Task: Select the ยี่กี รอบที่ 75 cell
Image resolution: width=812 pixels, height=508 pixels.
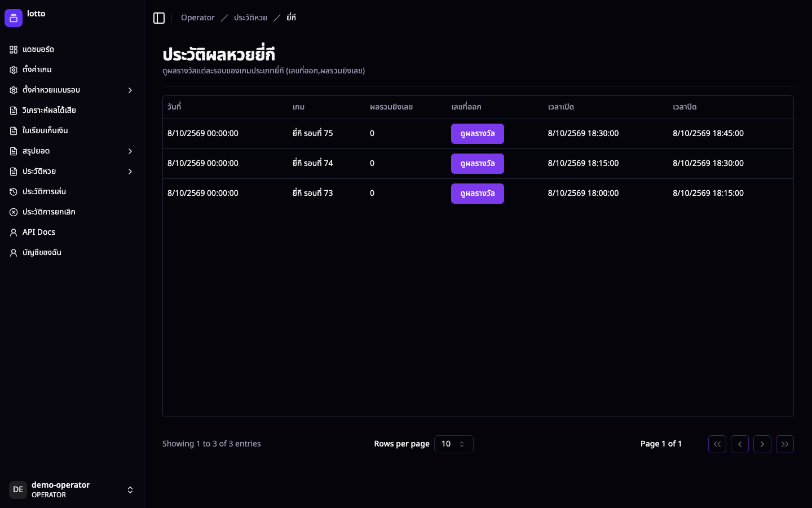Action: pos(313,134)
